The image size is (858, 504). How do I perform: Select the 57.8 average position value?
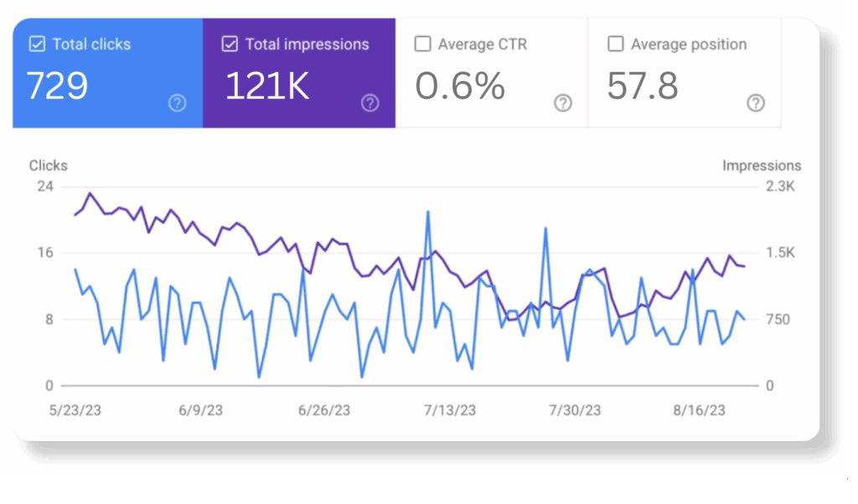(x=643, y=85)
